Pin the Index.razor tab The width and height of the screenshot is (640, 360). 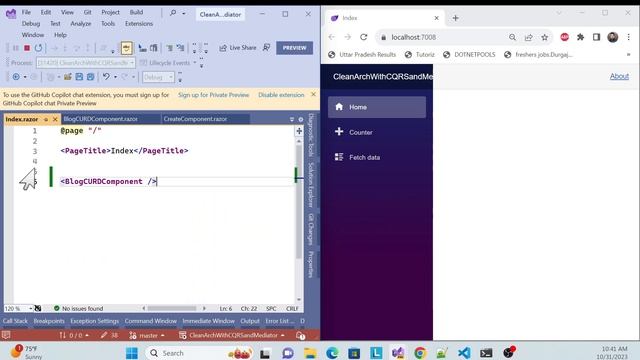click(46, 119)
